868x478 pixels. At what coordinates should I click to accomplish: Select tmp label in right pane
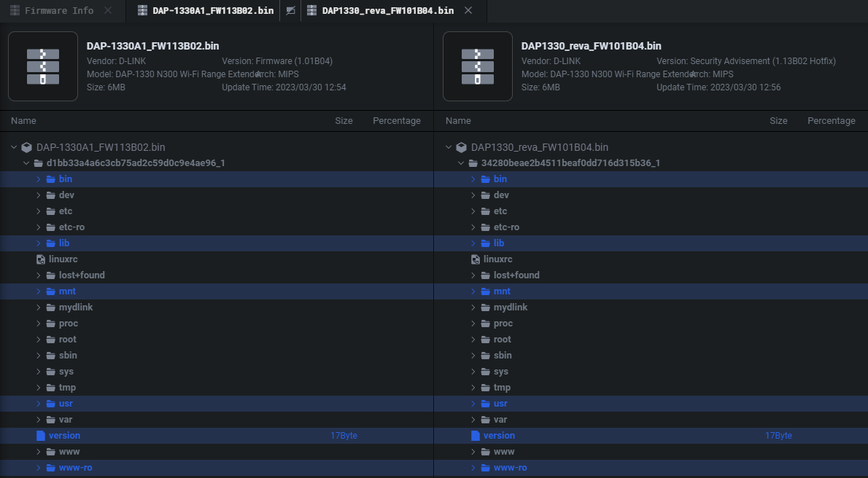[502, 388]
